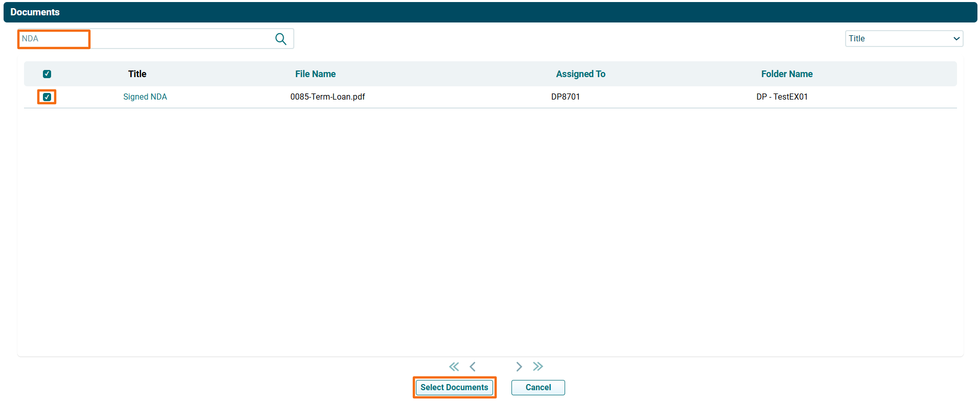Image resolution: width=980 pixels, height=405 pixels.
Task: Go to the previous page of results
Action: (x=473, y=367)
